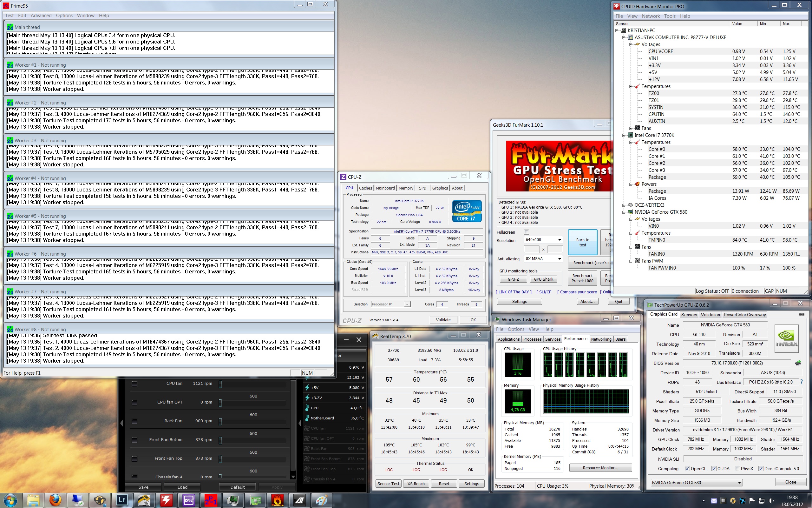Expand Fans node under ASUSTeK board
812x508 pixels.
coord(631,128)
